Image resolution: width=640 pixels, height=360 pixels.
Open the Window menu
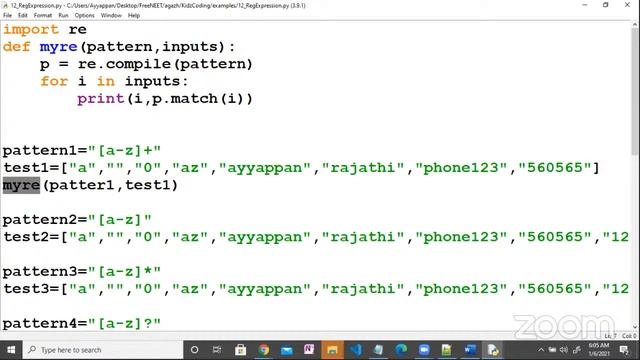click(x=111, y=16)
